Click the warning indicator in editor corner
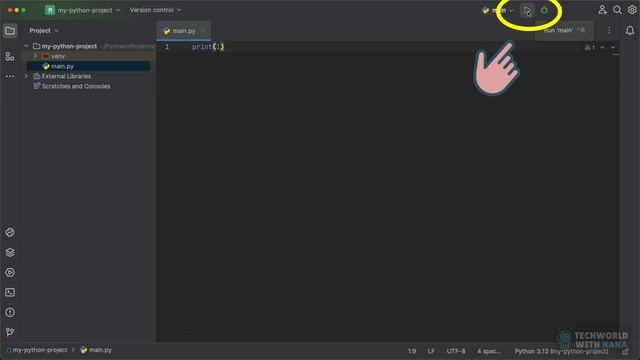The image size is (640, 360). point(589,47)
